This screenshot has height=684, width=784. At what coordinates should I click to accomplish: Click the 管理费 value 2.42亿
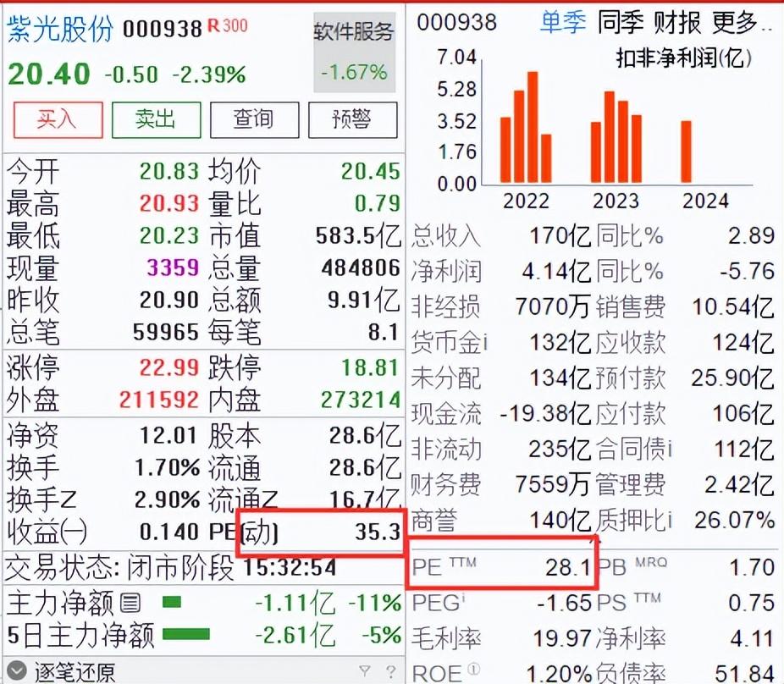pyautogui.click(x=739, y=485)
